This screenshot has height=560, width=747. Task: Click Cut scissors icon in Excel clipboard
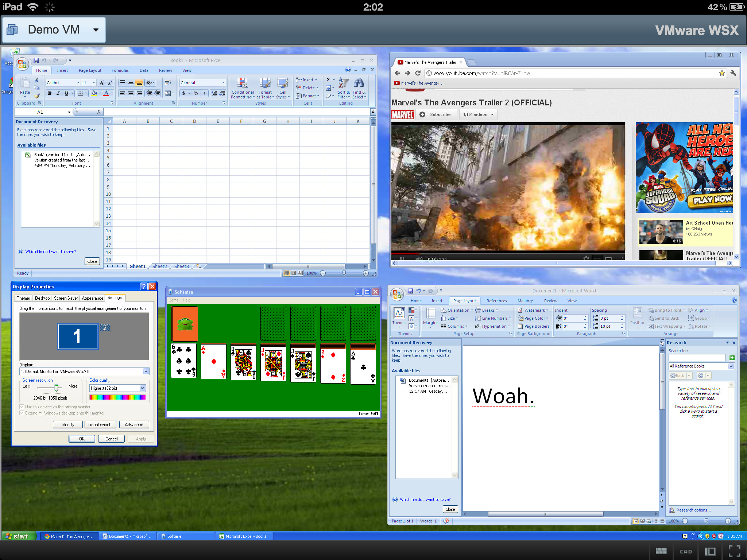36,80
